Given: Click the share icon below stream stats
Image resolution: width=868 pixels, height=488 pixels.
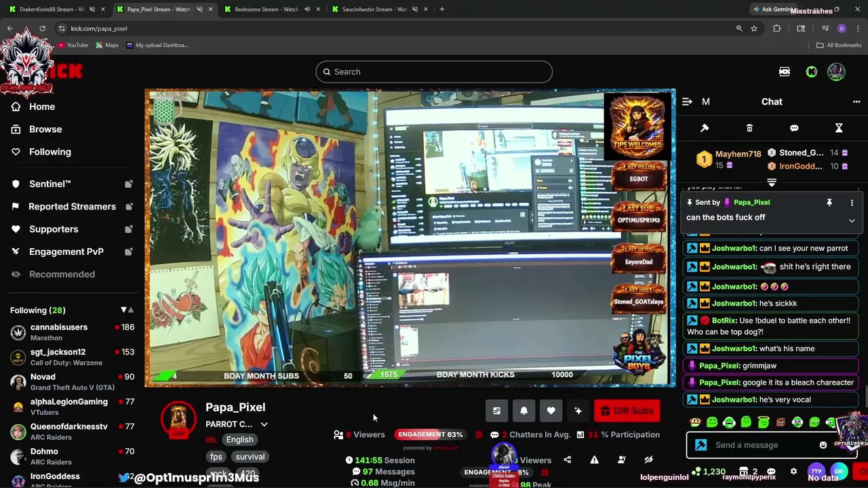Looking at the screenshot, I should point(567,460).
